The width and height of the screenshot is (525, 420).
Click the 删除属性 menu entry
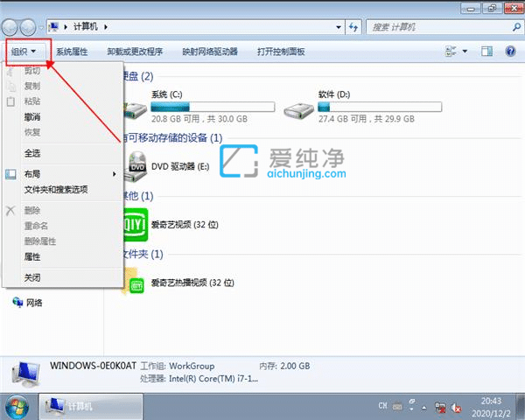40,241
